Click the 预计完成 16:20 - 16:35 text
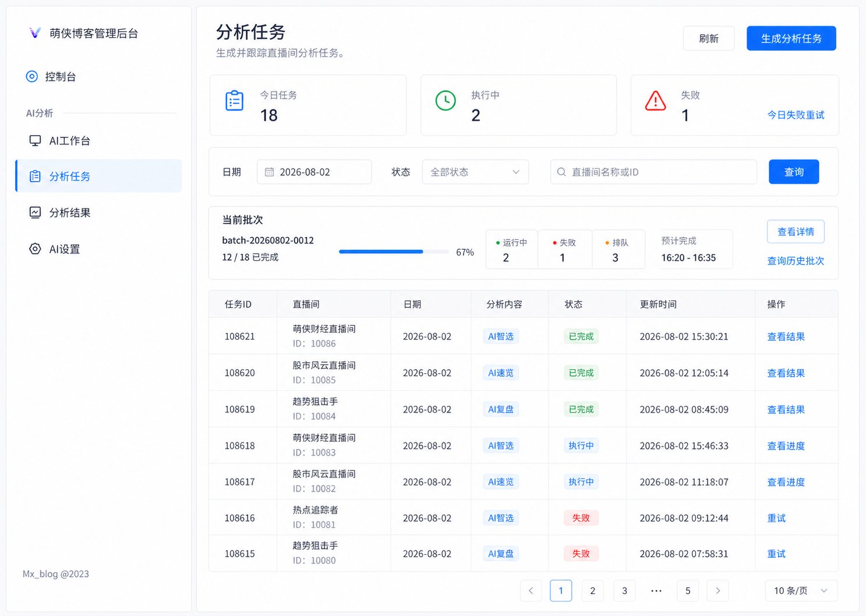 [x=688, y=249]
